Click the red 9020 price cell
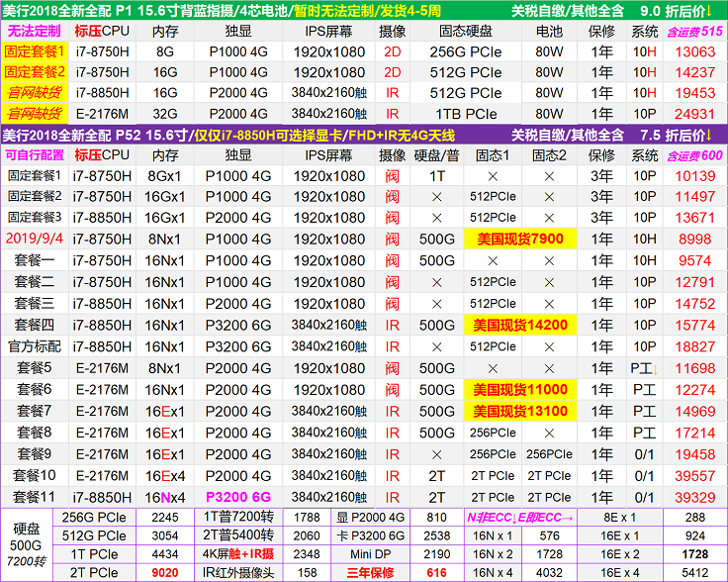Viewport: 728px width, 582px height. tap(164, 572)
